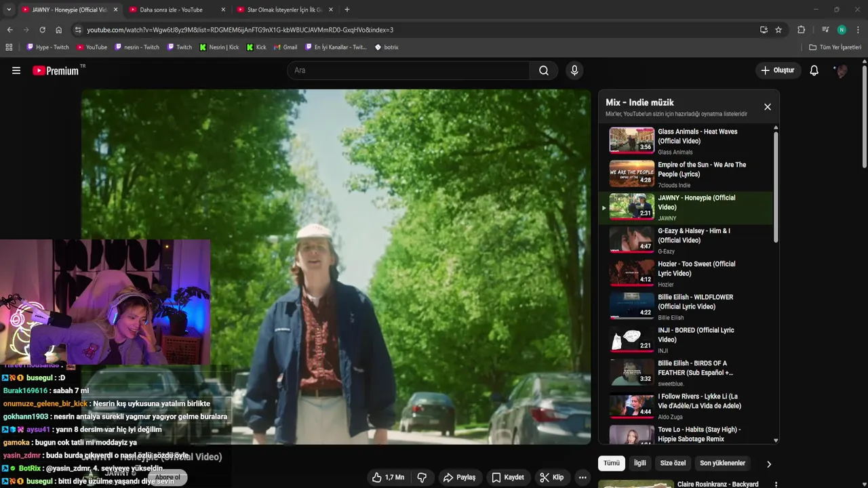Go back with the browser back arrow
Image resolution: width=868 pixels, height=488 pixels.
[9, 30]
